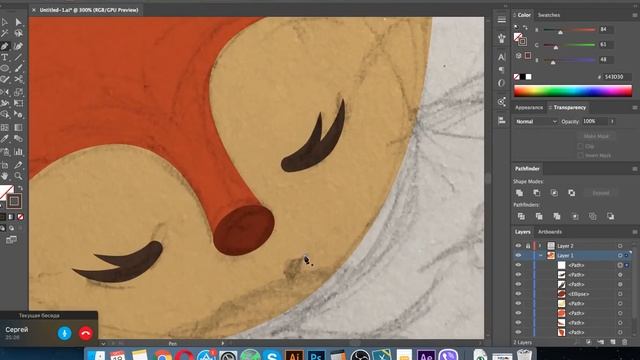640x360 pixels.
Task: Switch to the Swatches tab
Action: [x=549, y=15]
